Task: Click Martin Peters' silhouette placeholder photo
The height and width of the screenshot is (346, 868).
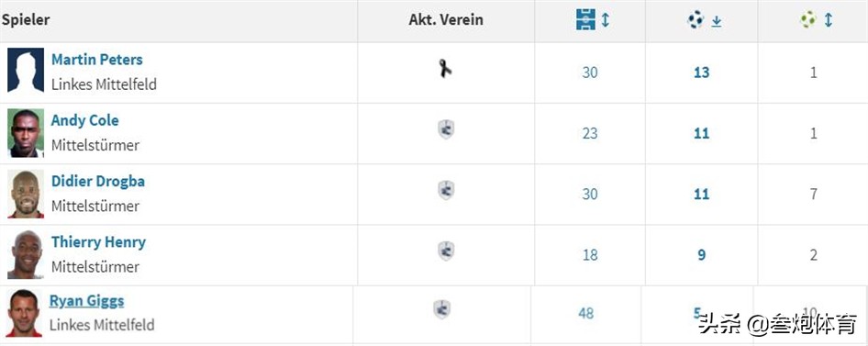Action: coord(26,70)
